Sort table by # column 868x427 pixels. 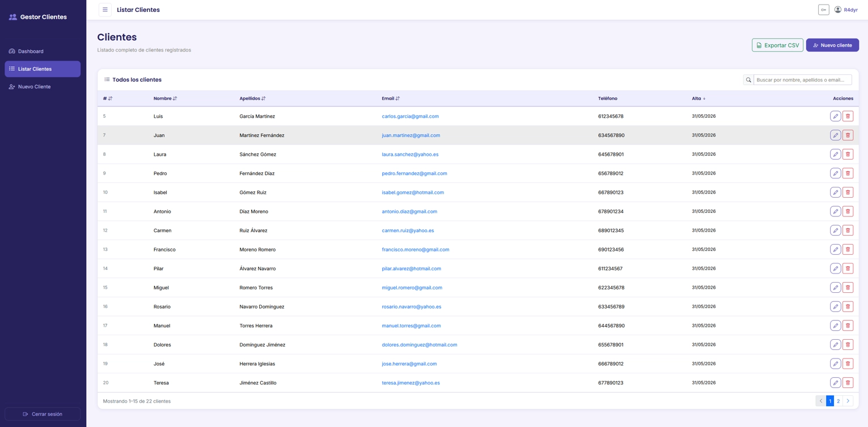tap(108, 99)
